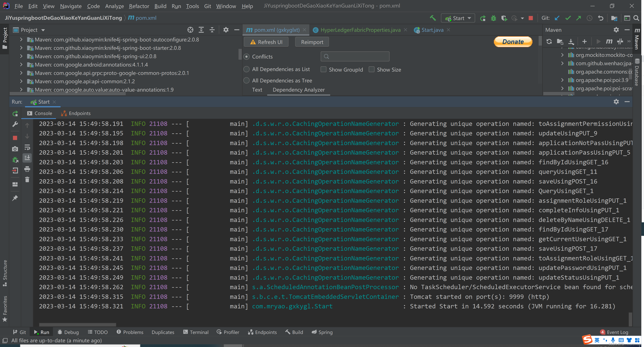Expand org.apache.poi:poi:3.9 in Maven panel

[x=562, y=80]
